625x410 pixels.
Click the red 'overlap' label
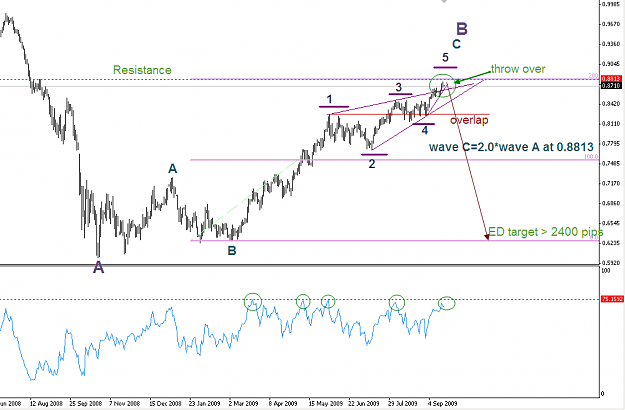[x=469, y=120]
